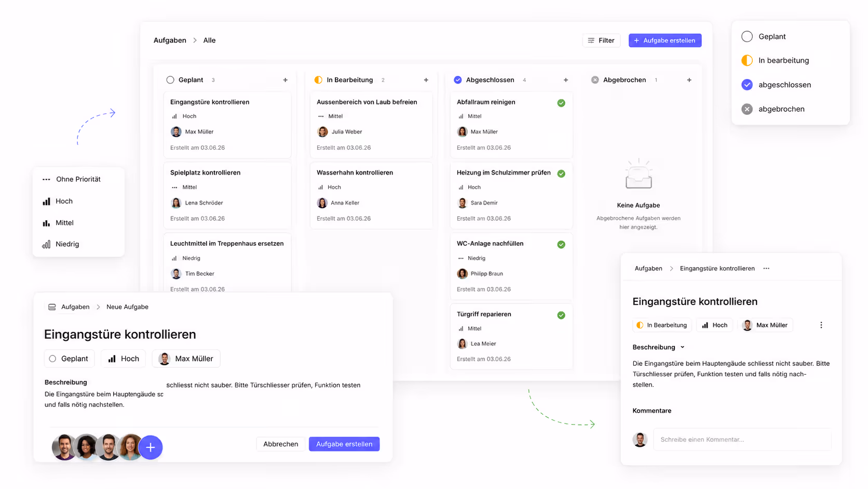Click the green checkmark on Türgriff reparieren
Image resolution: width=868 pixels, height=489 pixels.
(x=561, y=315)
